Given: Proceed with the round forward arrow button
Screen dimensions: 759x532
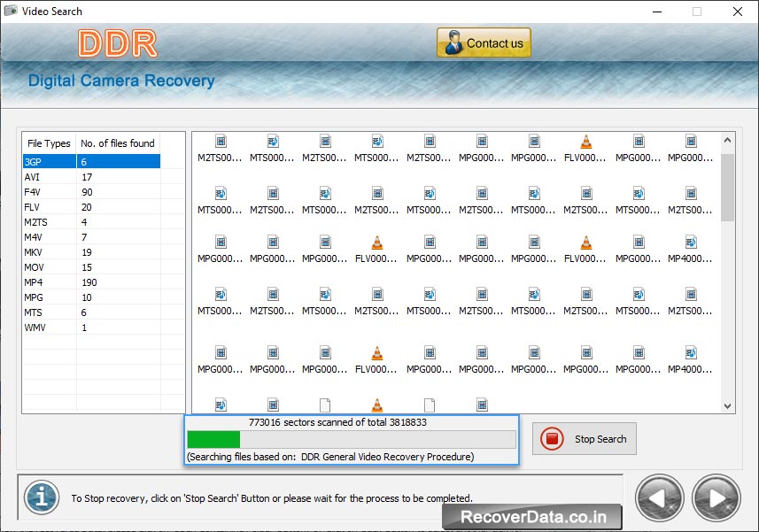Looking at the screenshot, I should pyautogui.click(x=716, y=498).
